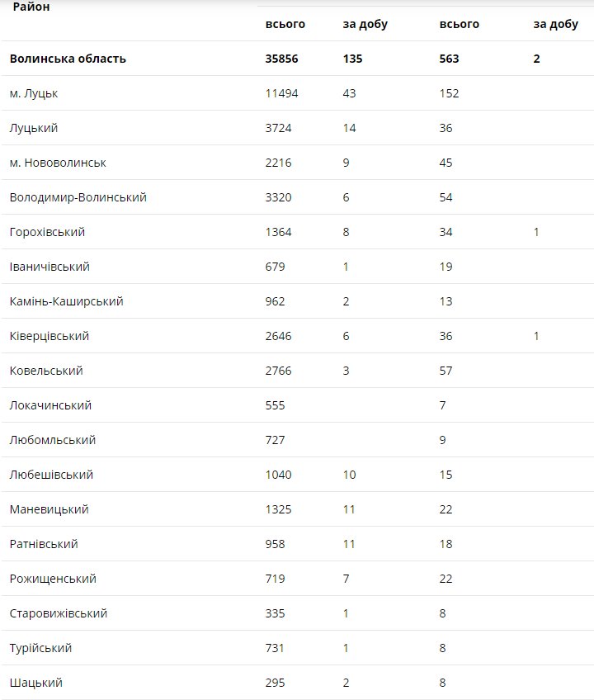The height and width of the screenshot is (700, 594).
Task: Click the Ківерцівський district name
Action: tap(49, 336)
